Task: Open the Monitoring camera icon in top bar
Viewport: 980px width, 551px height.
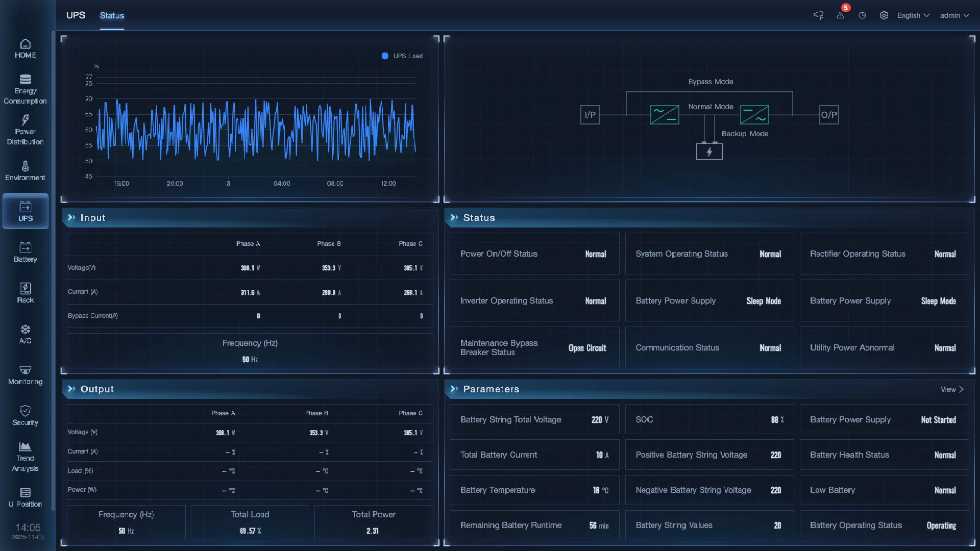Action: [818, 15]
